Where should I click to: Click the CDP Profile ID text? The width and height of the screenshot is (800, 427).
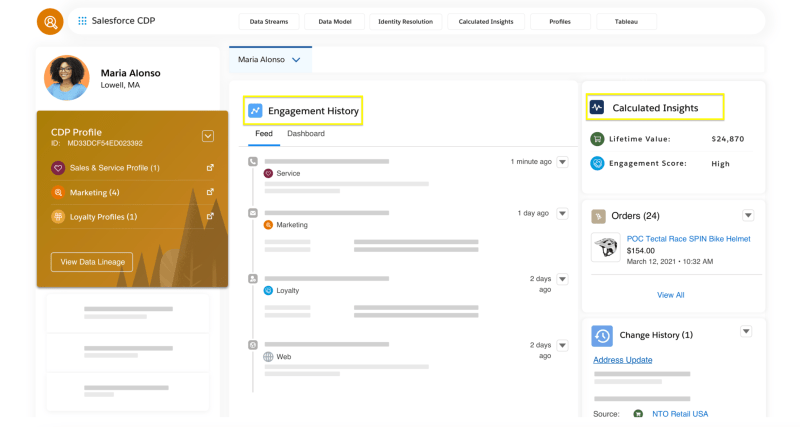click(97, 143)
